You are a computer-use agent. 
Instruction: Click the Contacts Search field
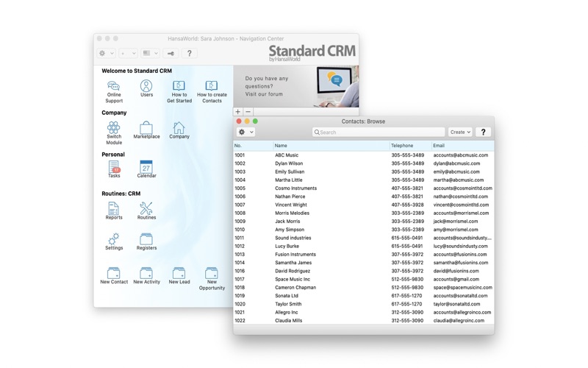point(379,132)
